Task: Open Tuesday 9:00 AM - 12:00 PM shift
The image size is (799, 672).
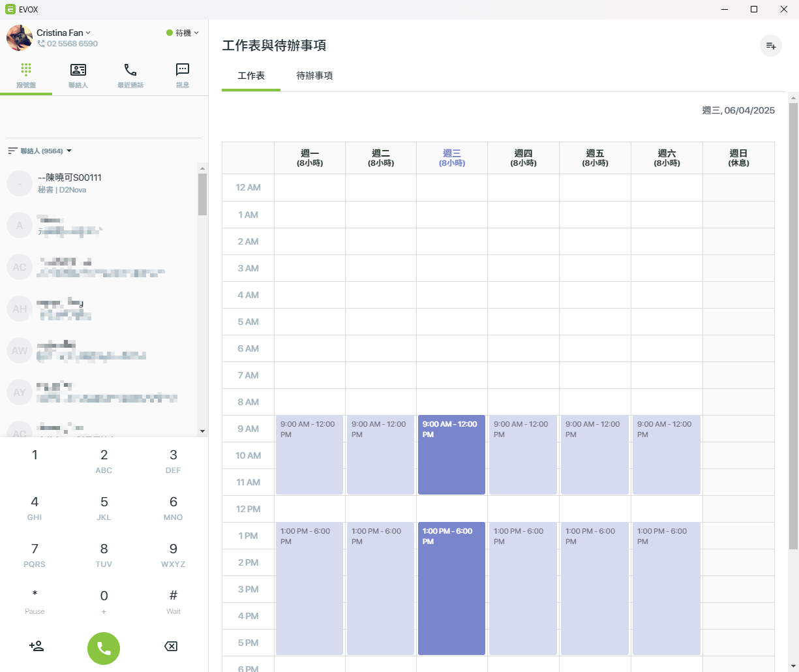Action: 380,455
